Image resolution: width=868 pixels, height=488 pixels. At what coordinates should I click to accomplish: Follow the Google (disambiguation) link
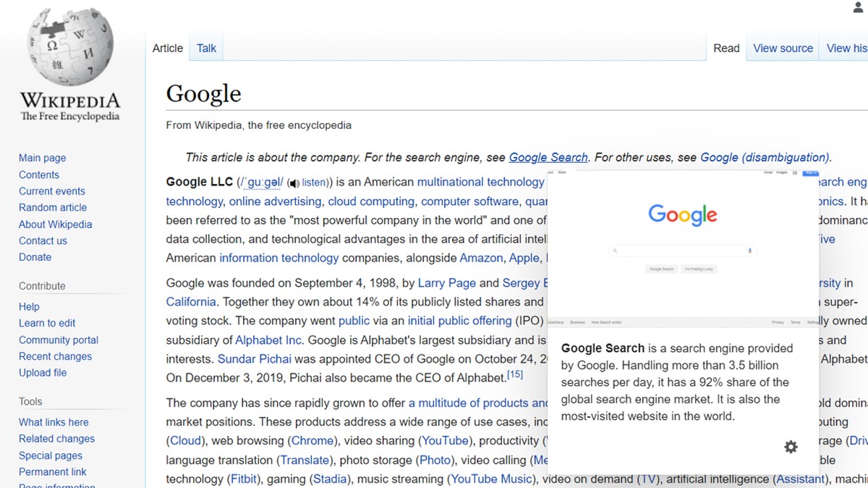pos(765,157)
